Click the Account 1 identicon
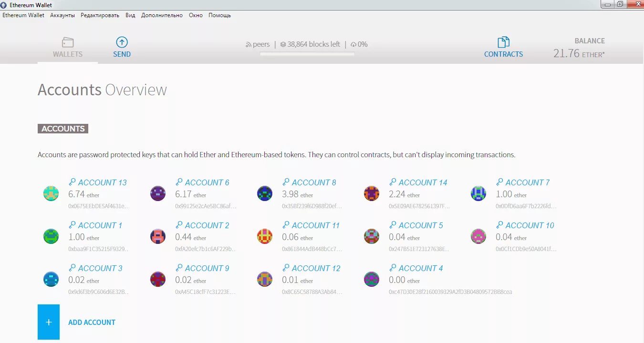This screenshot has height=343, width=644. click(51, 236)
